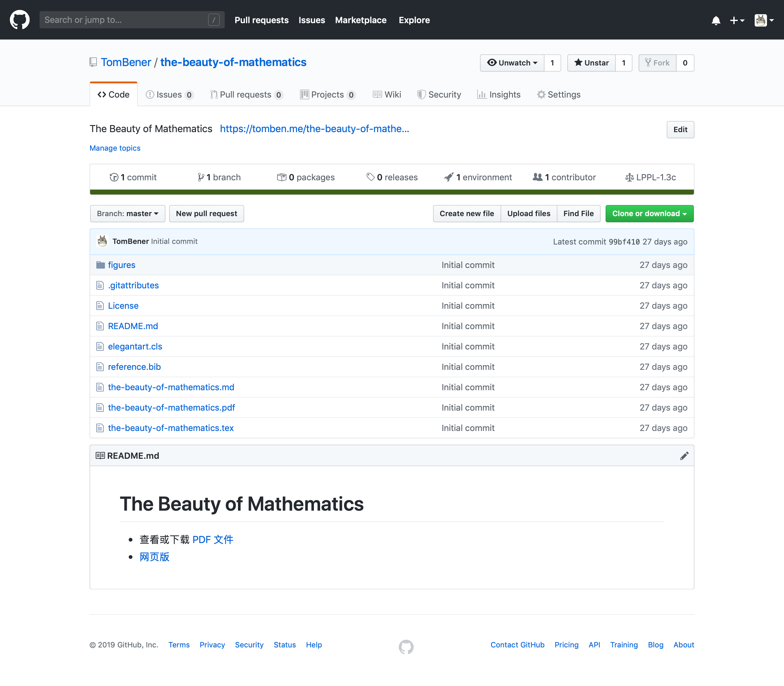Open the 网页版 link in README
The width and height of the screenshot is (784, 686).
pyautogui.click(x=154, y=557)
